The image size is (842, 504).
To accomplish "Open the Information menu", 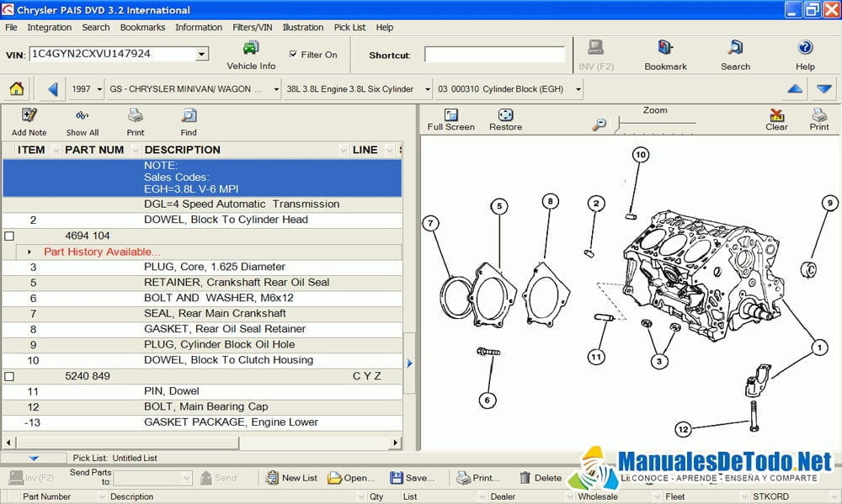I will 199,28.
